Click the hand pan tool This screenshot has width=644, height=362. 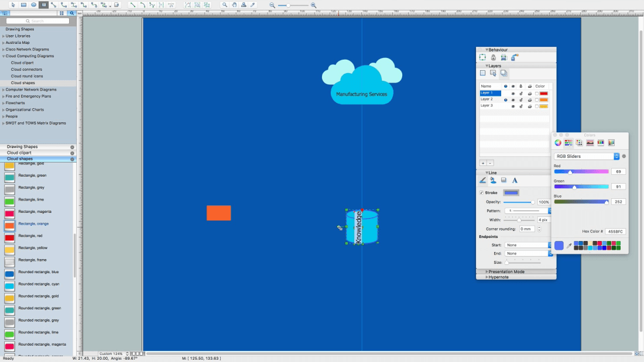pyautogui.click(x=234, y=5)
